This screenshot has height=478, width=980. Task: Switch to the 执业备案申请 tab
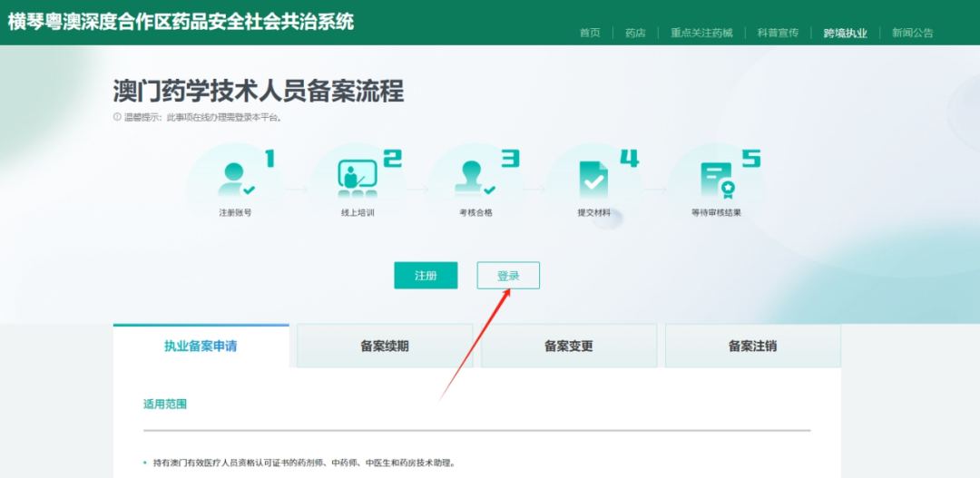[201, 346]
